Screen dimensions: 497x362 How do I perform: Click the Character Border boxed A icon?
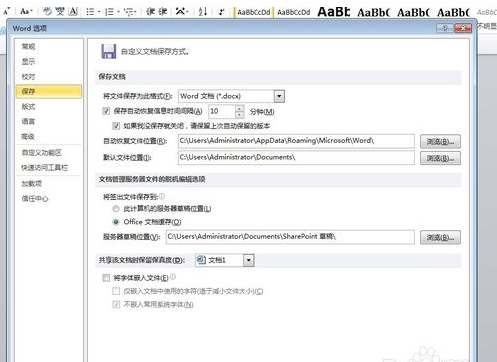click(x=73, y=12)
